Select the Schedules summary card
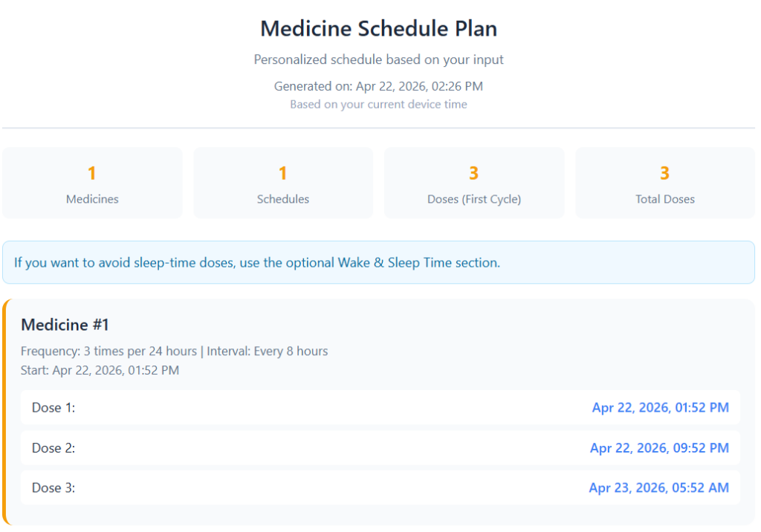 pos(282,183)
